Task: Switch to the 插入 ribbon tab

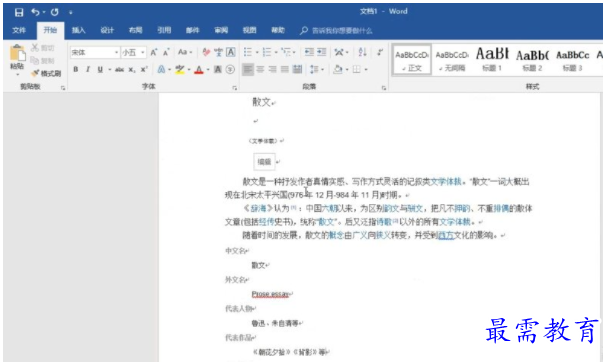Action: click(79, 30)
